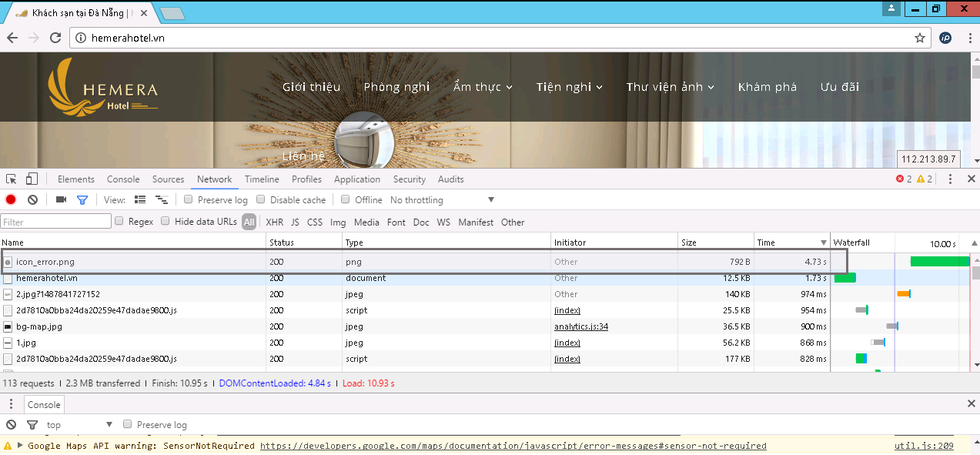Screen dimensions: 980x455
Task: Stop recording the network log
Action: pyautogui.click(x=11, y=200)
